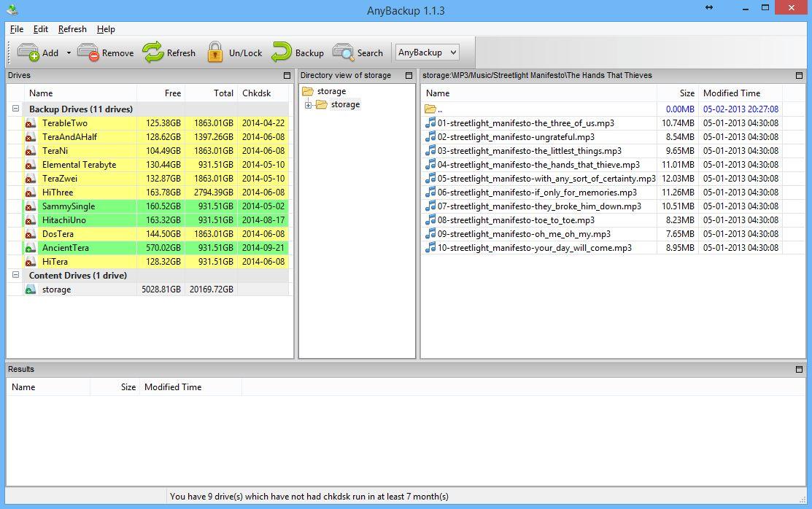Click music icon of the_littlest_things.mp3
812x509 pixels.
click(x=430, y=151)
